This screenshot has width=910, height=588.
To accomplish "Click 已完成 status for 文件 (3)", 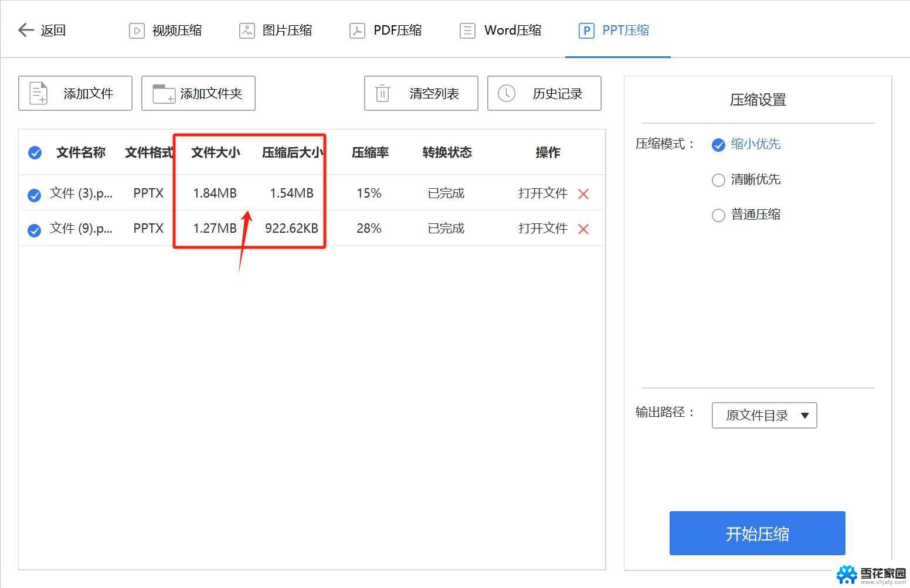I will (x=446, y=193).
